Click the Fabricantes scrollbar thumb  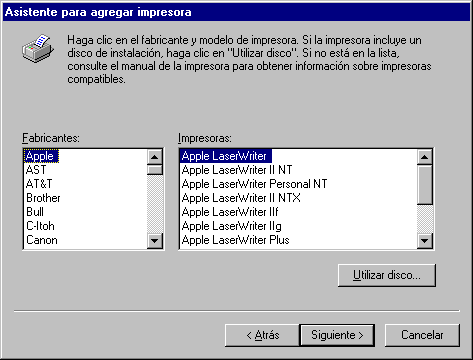(x=155, y=170)
